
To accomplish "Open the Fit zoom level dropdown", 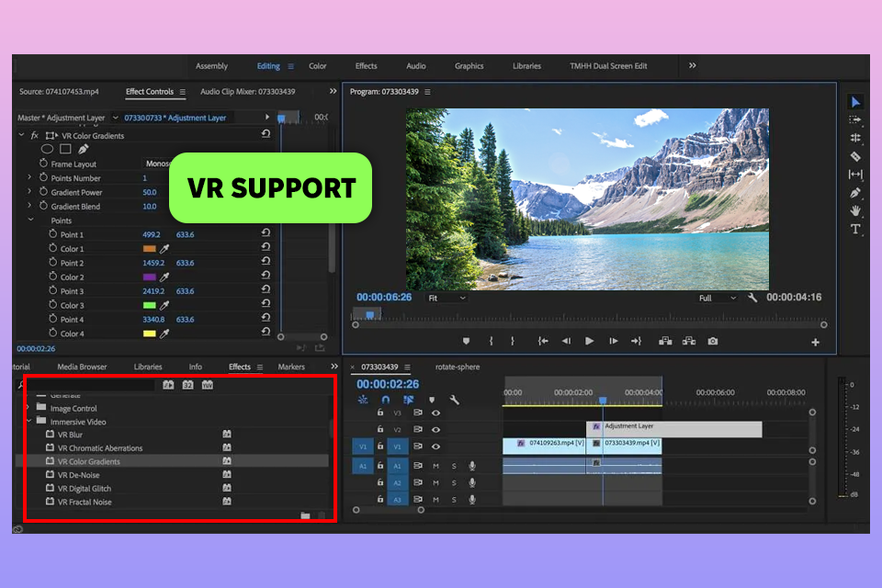I will pos(447,299).
